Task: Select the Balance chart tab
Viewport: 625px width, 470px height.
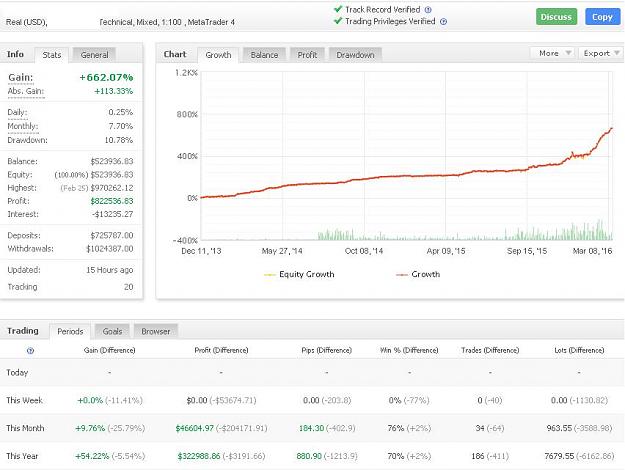Action: click(264, 55)
